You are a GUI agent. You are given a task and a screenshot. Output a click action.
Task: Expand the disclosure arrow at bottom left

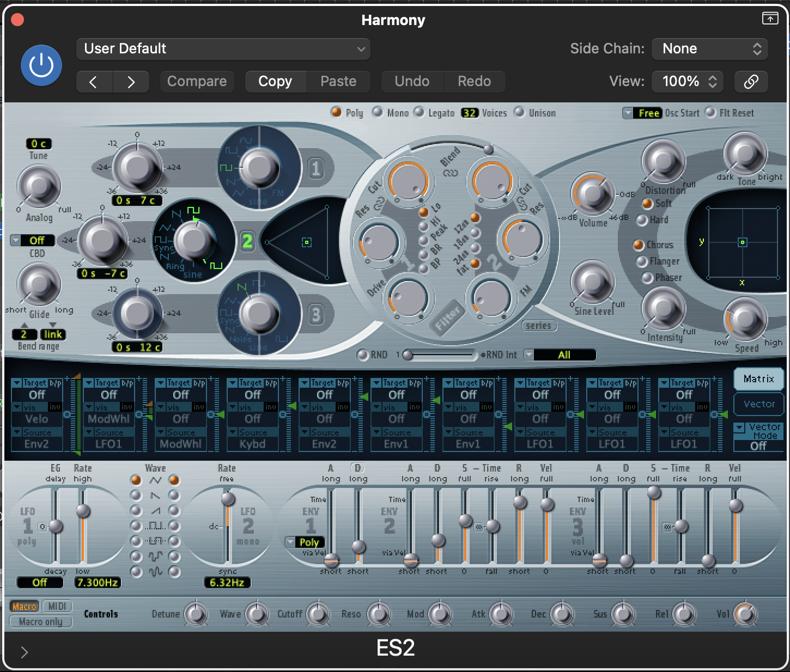pyautogui.click(x=24, y=652)
